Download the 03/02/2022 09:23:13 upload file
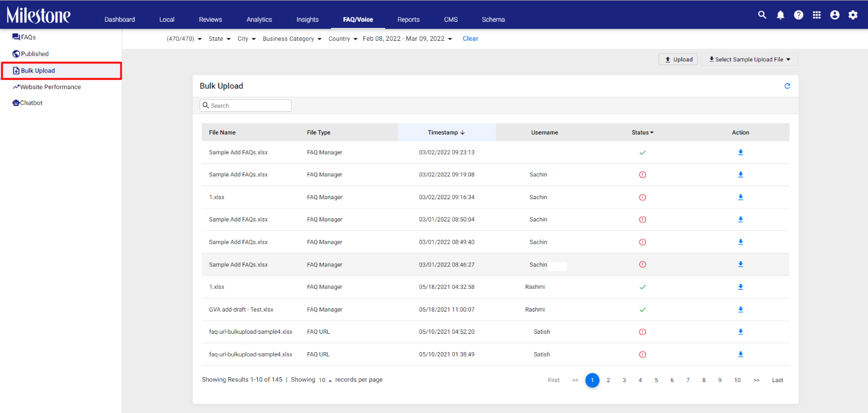Screen dimensions: 868x413 click(741, 153)
